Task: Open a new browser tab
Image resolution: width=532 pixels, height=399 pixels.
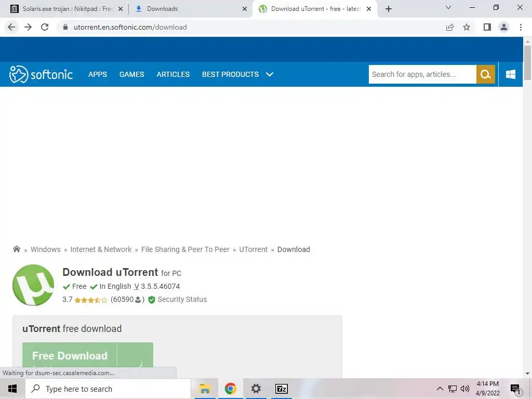Action: [x=389, y=9]
